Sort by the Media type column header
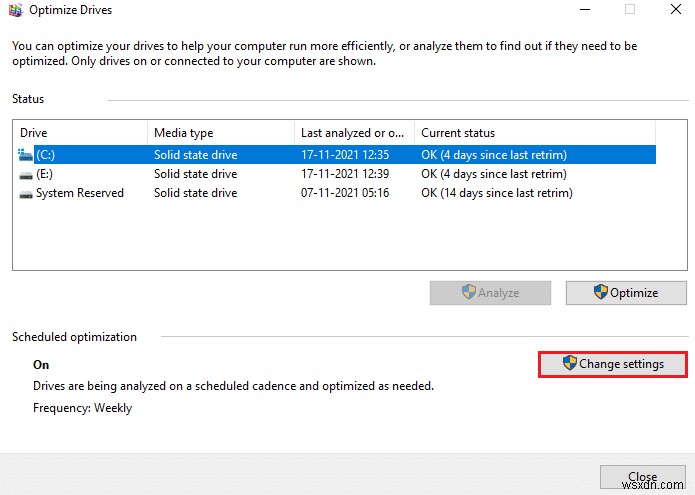 [x=221, y=133]
